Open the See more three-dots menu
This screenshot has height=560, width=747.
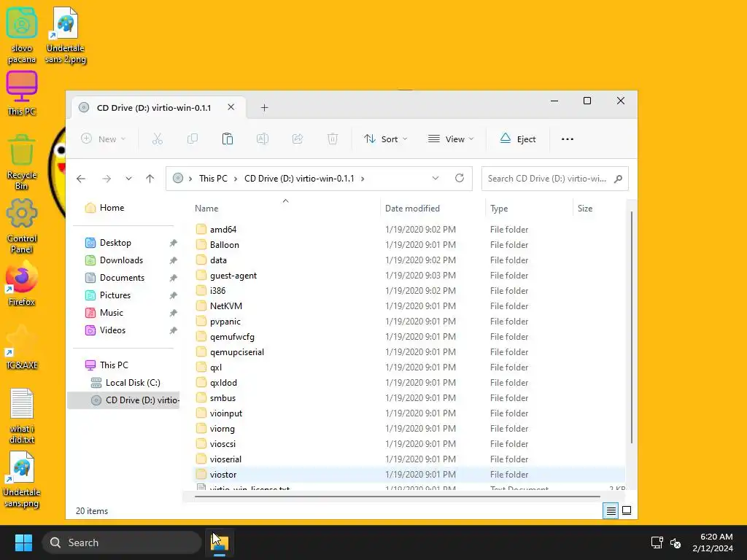pyautogui.click(x=568, y=139)
